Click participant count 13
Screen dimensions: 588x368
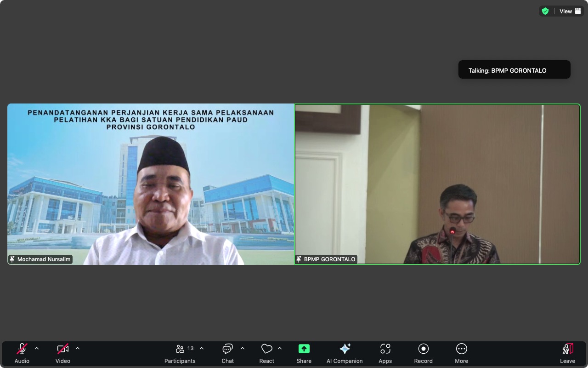pos(191,348)
